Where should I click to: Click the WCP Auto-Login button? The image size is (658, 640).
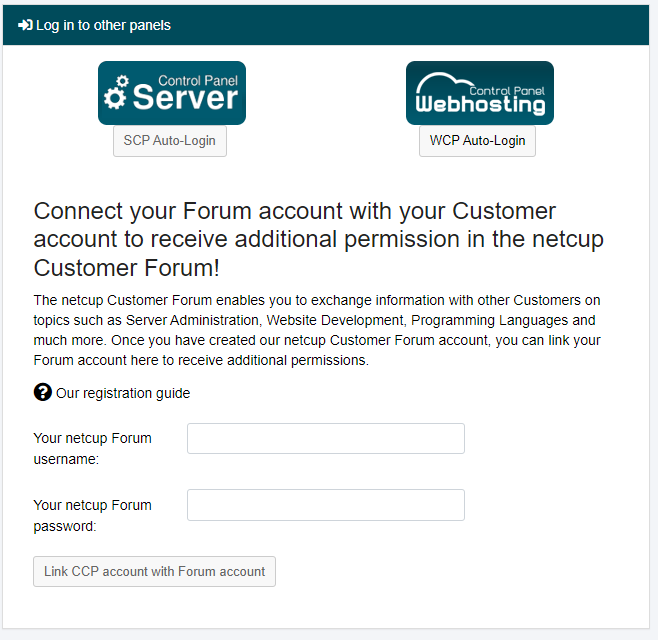click(477, 141)
